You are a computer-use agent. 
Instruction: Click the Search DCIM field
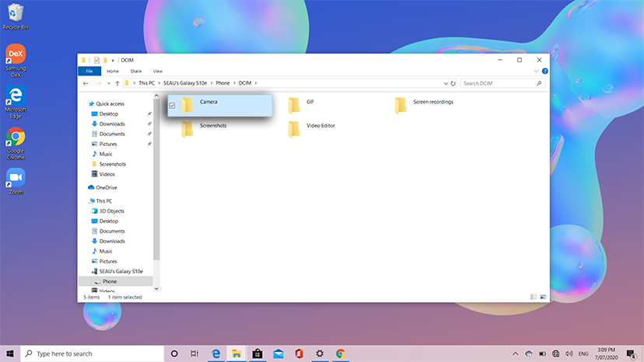(x=502, y=83)
